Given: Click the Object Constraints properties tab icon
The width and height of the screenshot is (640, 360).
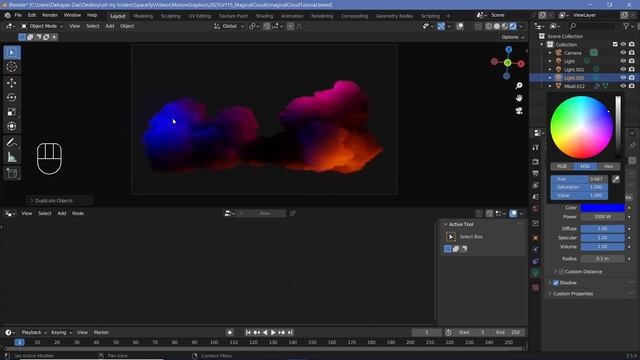Looking at the screenshot, I should click(x=536, y=261).
